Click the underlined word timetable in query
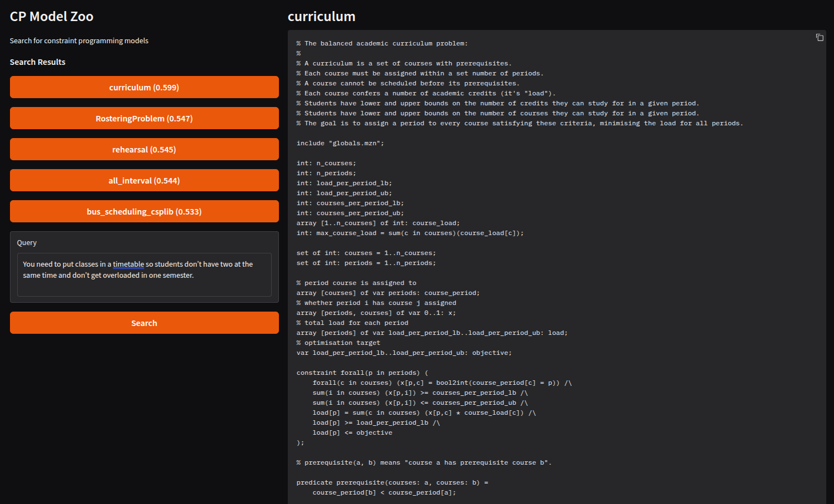 point(128,264)
